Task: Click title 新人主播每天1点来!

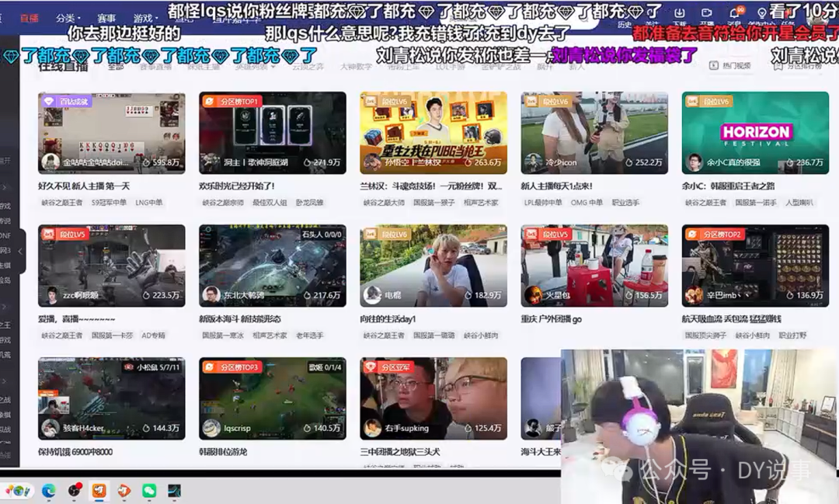Action: tap(556, 186)
